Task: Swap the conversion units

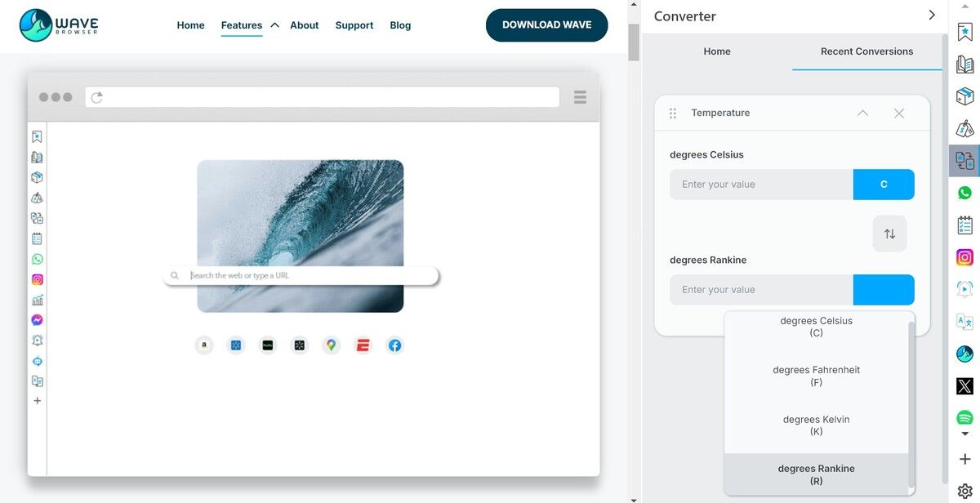Action: pyautogui.click(x=889, y=234)
